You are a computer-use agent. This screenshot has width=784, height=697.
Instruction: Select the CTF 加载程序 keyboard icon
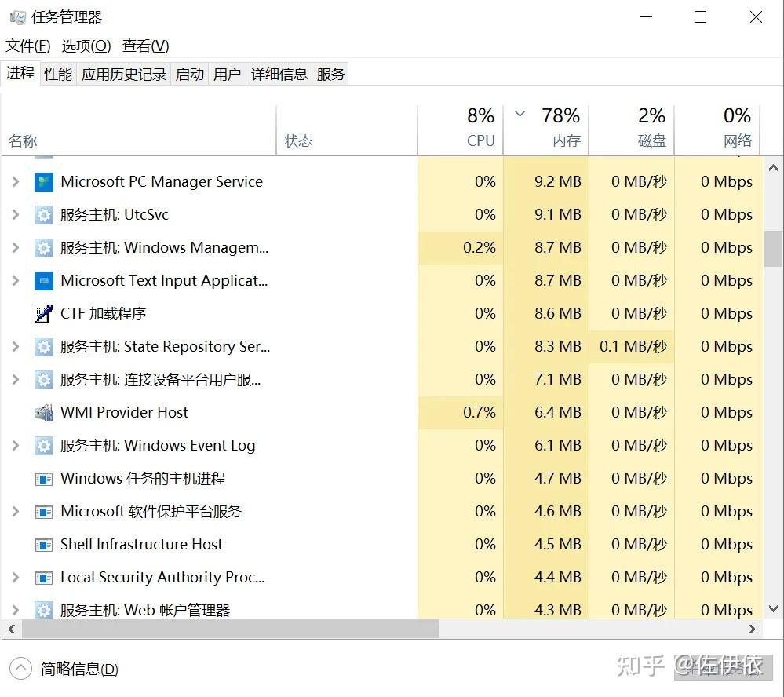44,313
